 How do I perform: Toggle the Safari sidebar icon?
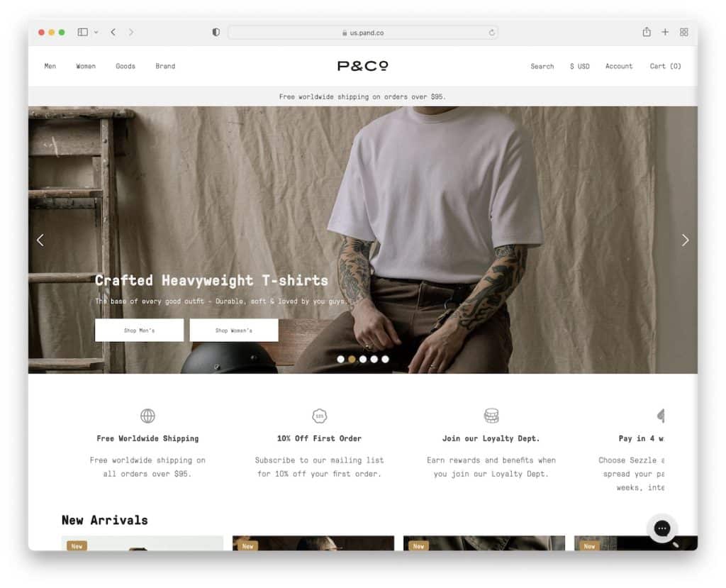(82, 32)
